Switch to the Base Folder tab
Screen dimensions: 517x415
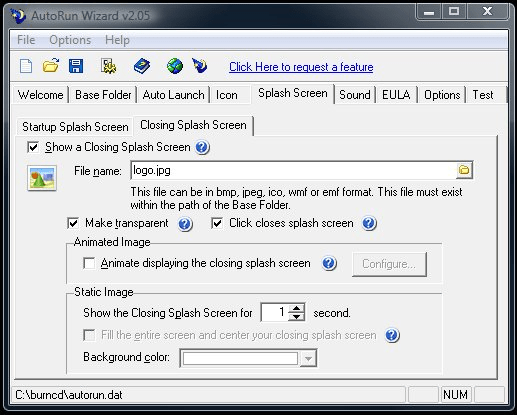click(x=103, y=95)
